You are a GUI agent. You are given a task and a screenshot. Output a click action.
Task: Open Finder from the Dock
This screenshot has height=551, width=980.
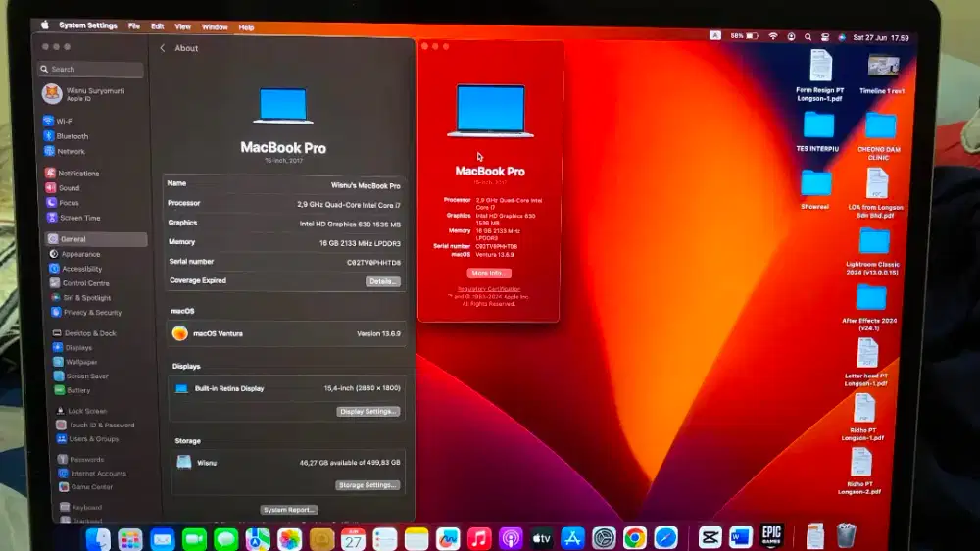tap(98, 539)
